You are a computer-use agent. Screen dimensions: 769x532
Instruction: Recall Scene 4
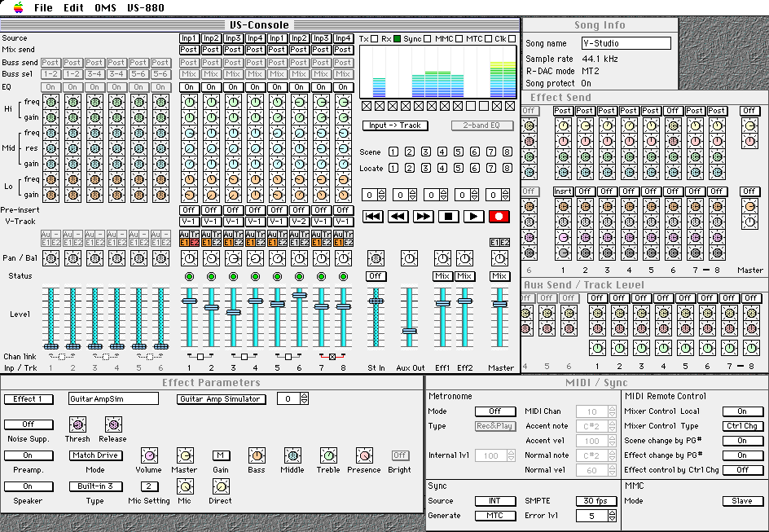(x=442, y=152)
